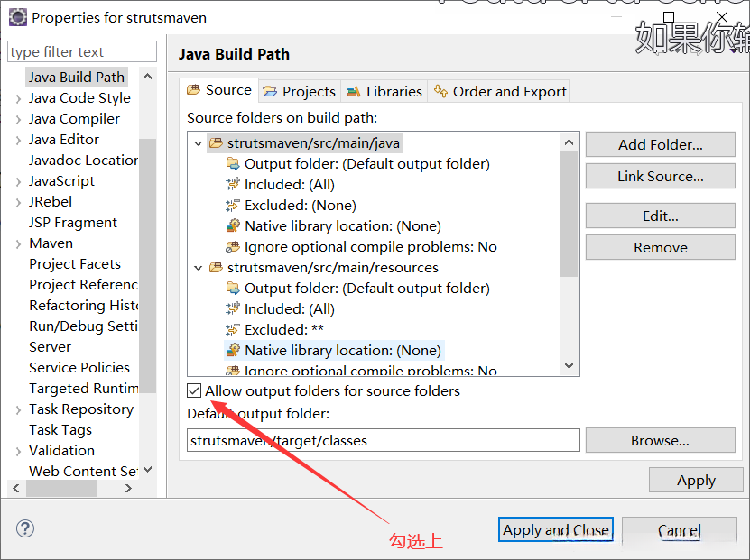The width and height of the screenshot is (750, 560).
Task: Click the Edit... button
Action: click(660, 216)
